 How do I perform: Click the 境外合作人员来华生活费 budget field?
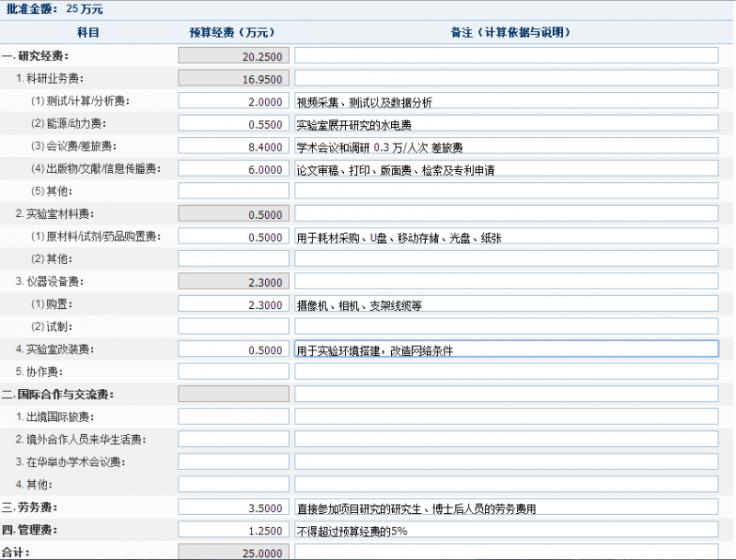pos(234,439)
